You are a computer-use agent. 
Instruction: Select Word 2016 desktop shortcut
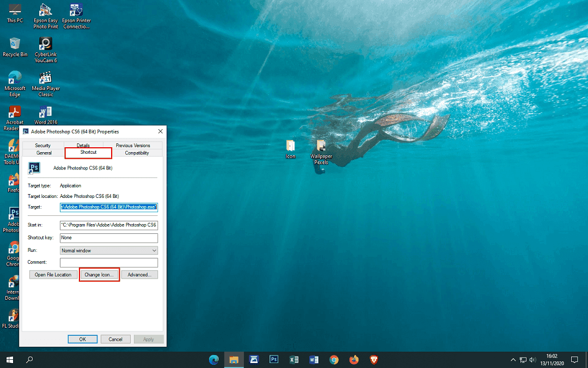pos(46,114)
